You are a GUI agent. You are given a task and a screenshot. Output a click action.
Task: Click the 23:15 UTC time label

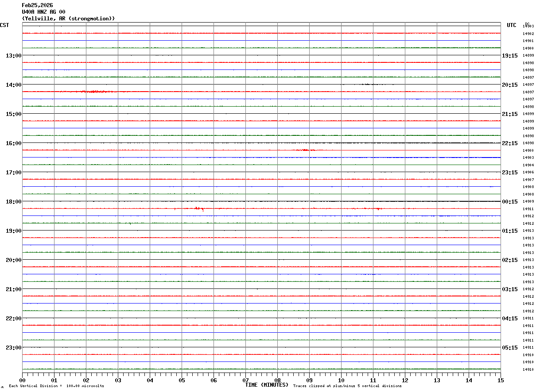tap(510, 173)
